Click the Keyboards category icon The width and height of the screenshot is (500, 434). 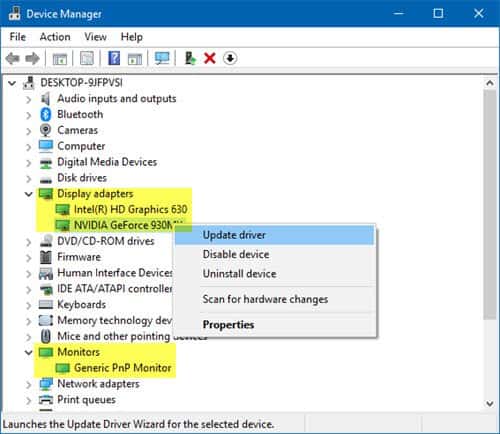[x=46, y=305]
